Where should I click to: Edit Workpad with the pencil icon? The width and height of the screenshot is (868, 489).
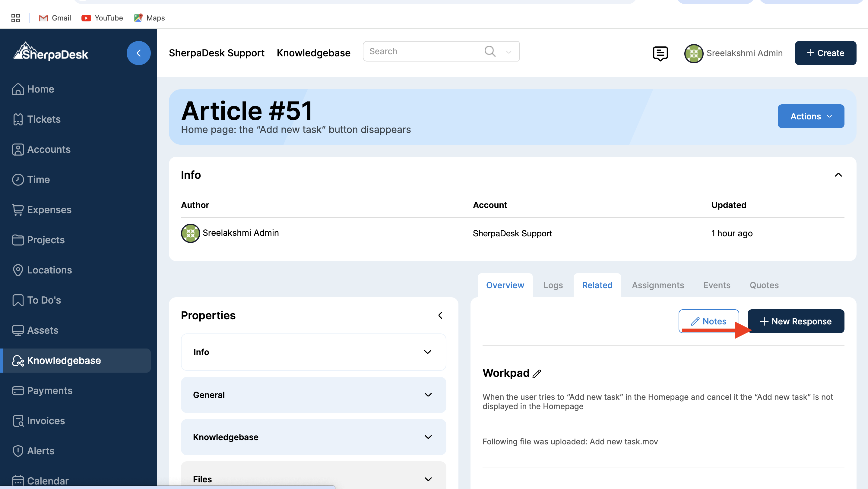537,374
